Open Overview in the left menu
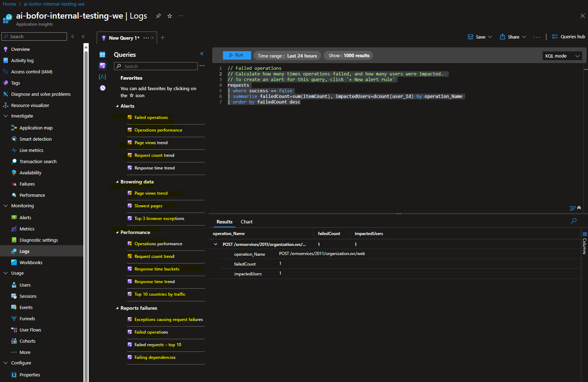Image resolution: width=588 pixels, height=382 pixels. 20,49
